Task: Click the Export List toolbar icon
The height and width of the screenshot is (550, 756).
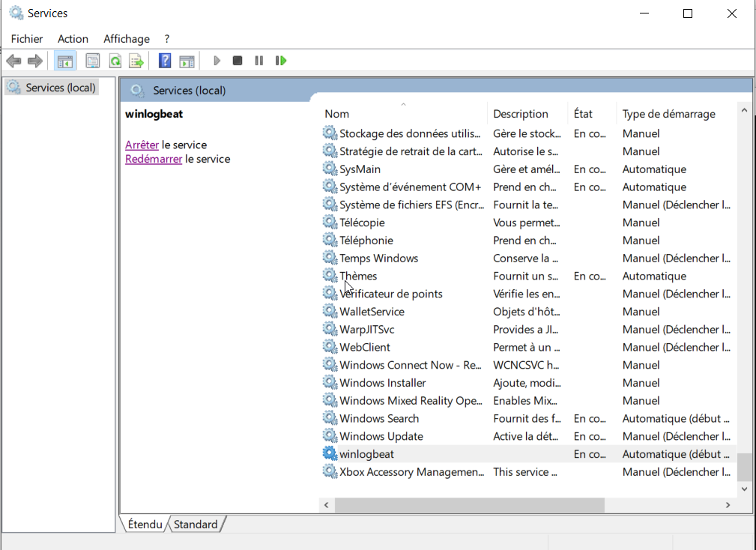Action: tap(136, 61)
